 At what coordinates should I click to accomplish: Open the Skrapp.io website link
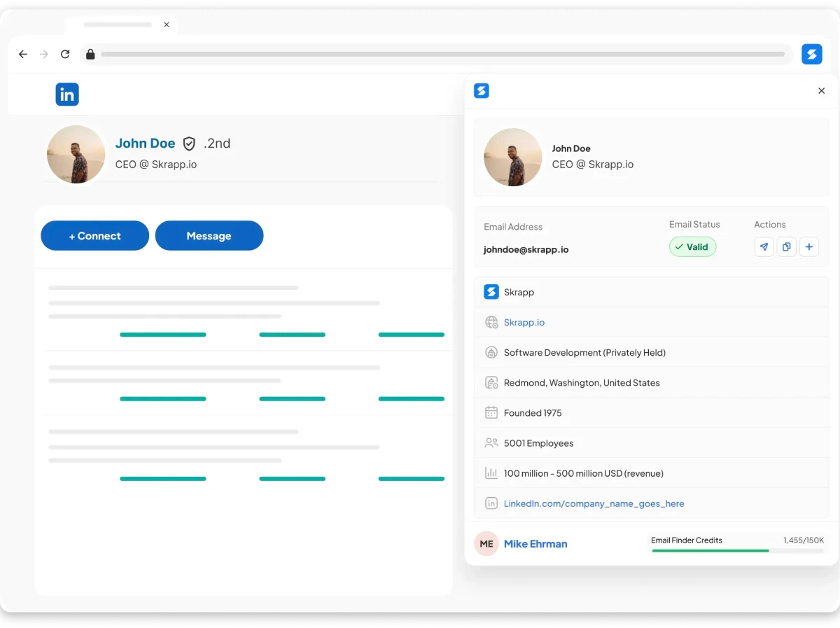point(524,323)
